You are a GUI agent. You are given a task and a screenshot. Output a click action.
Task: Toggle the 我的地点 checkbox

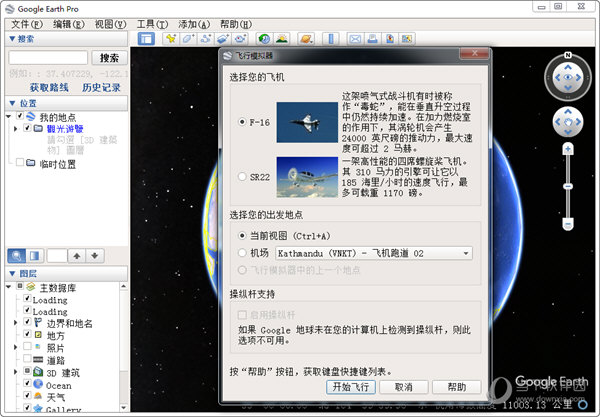pyautogui.click(x=20, y=116)
